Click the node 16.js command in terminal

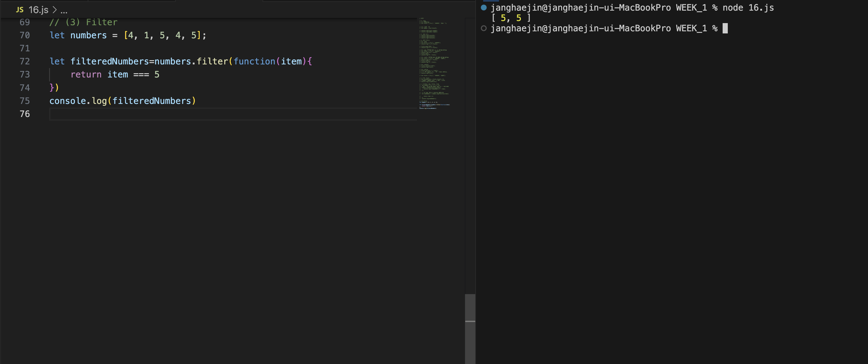pyautogui.click(x=748, y=8)
